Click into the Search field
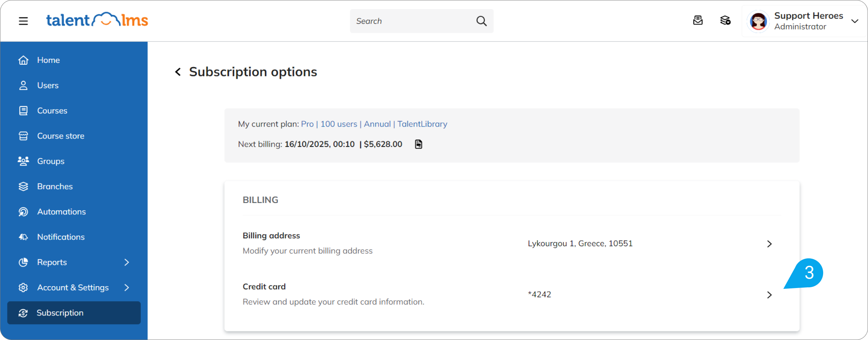This screenshot has width=868, height=340. [x=422, y=21]
